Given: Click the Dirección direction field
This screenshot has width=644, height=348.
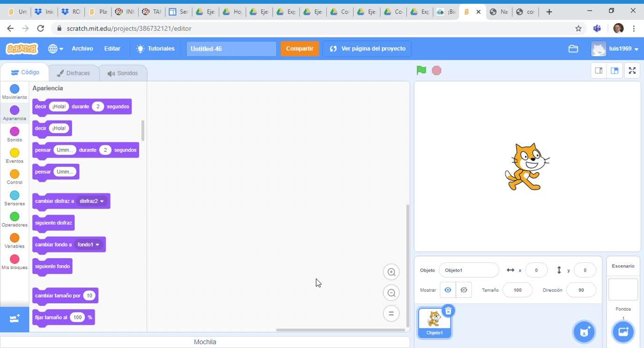Looking at the screenshot, I should (581, 290).
